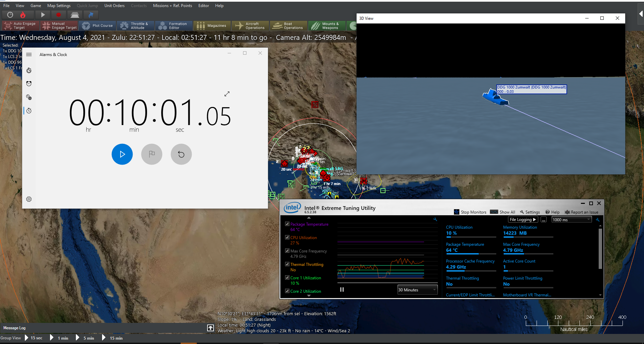Viewport: 644px width, 344px height.
Task: Enable the Core 2 Utilization checkbox
Action: point(287,291)
